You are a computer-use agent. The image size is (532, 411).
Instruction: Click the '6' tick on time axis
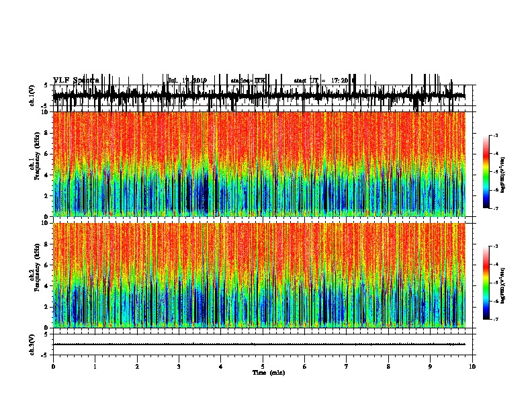click(x=304, y=367)
